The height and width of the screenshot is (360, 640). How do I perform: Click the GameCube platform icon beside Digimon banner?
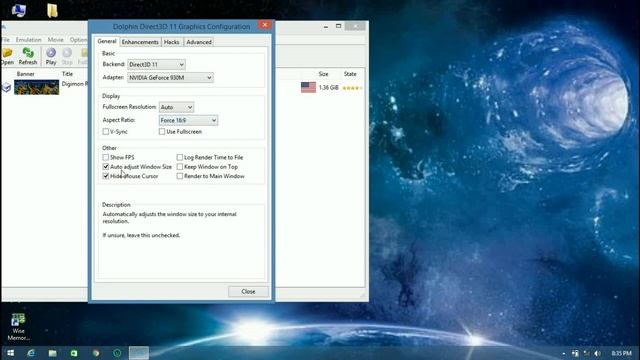point(6,87)
